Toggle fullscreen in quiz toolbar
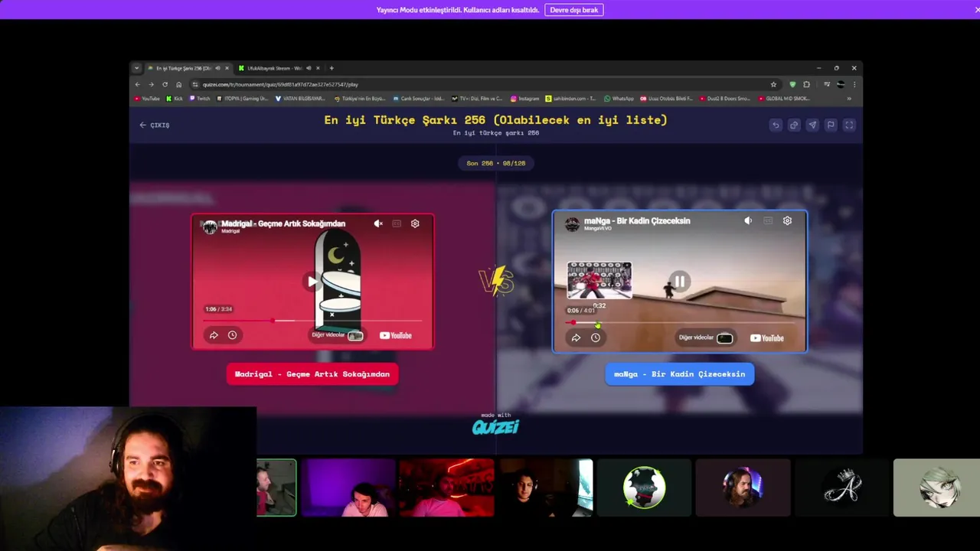The width and height of the screenshot is (980, 551). (849, 125)
